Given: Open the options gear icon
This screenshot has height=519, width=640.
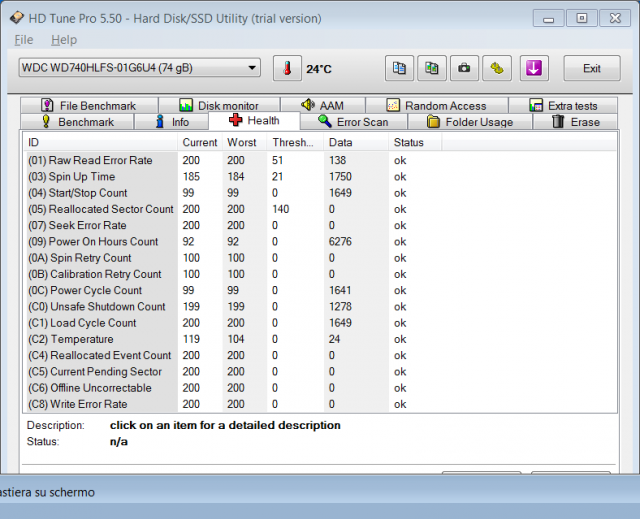Looking at the screenshot, I should 497,68.
